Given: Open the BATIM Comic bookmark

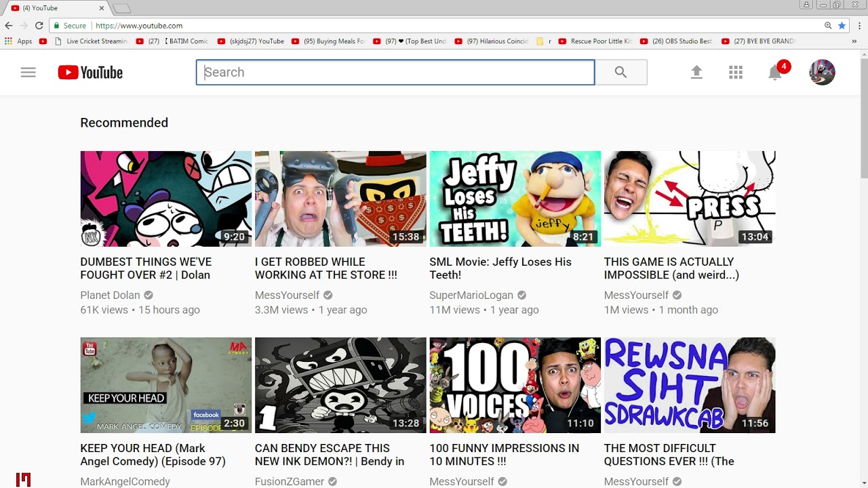Looking at the screenshot, I should click(172, 41).
